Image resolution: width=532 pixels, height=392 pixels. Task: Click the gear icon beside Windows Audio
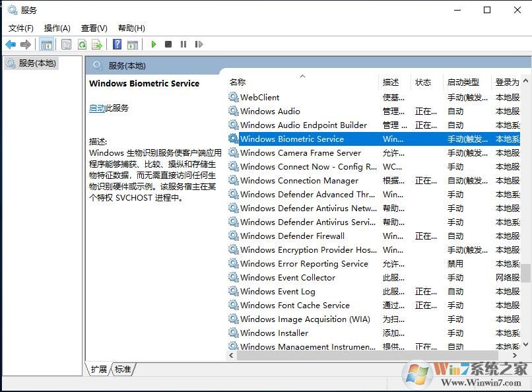[234, 112]
